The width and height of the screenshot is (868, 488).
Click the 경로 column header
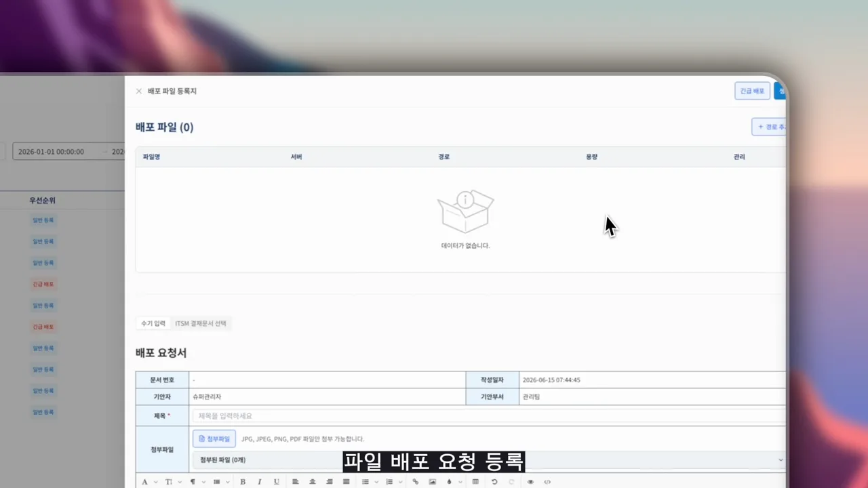point(443,157)
